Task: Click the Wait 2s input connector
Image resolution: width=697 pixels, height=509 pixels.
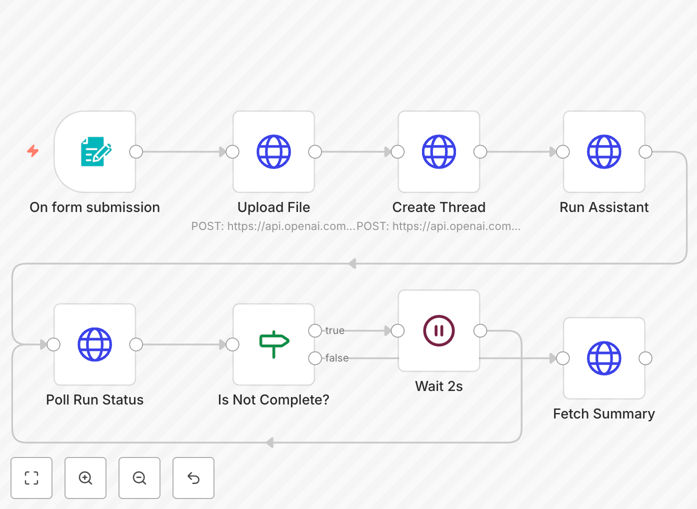Action: pos(398,330)
